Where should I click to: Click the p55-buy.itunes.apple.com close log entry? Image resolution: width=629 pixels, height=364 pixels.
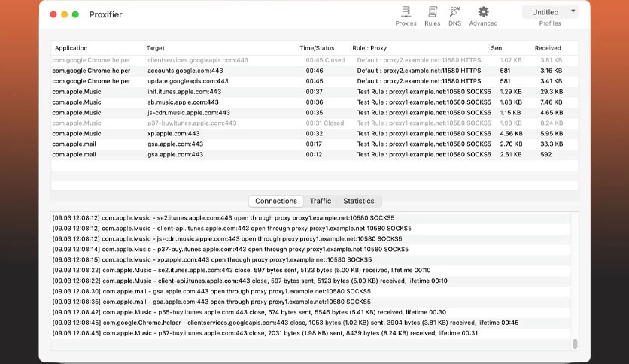(311, 312)
